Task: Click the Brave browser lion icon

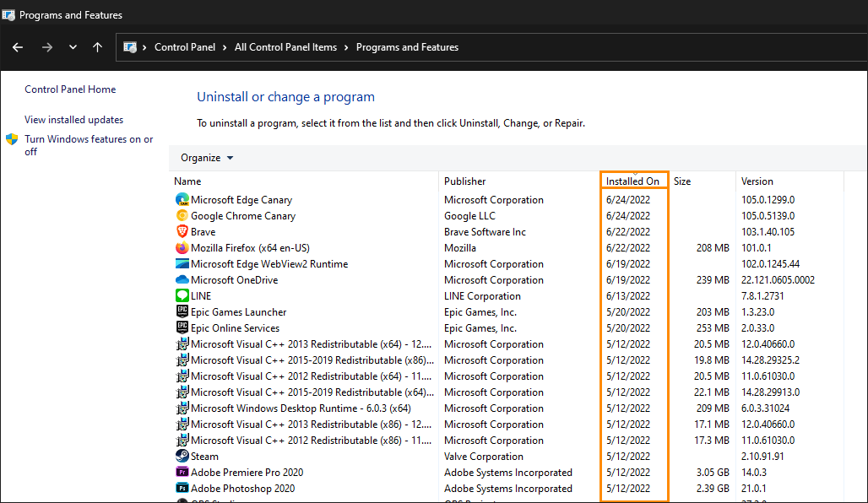Action: coord(182,232)
